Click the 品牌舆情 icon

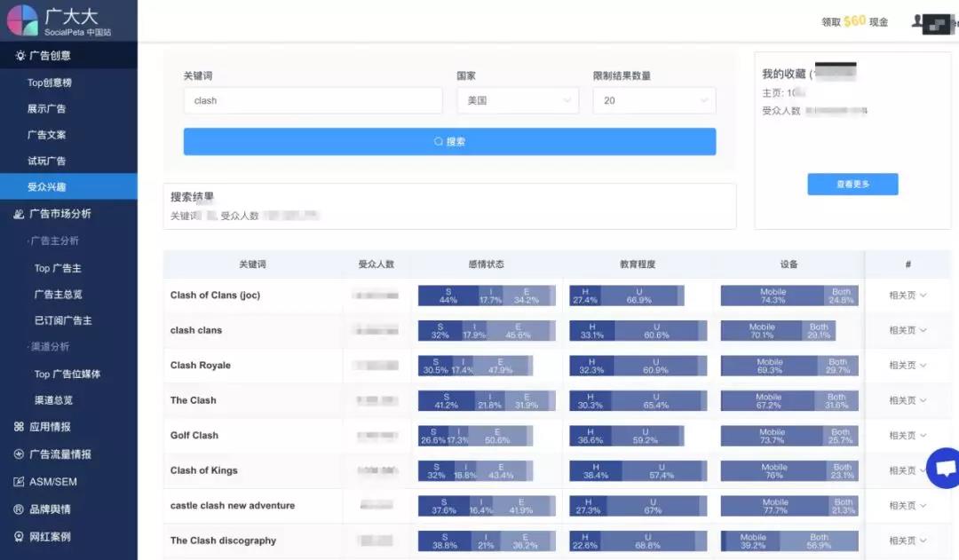point(19,509)
